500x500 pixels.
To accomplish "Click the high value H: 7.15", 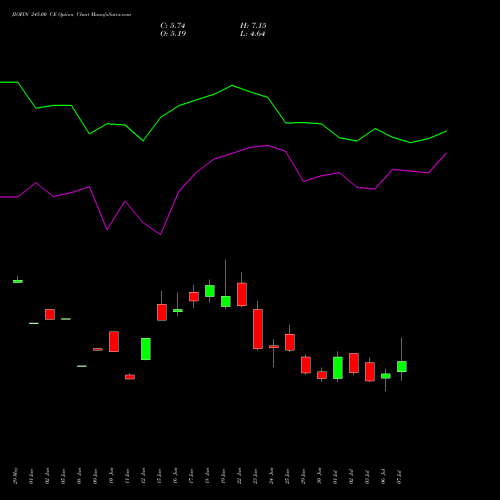I will click(253, 26).
